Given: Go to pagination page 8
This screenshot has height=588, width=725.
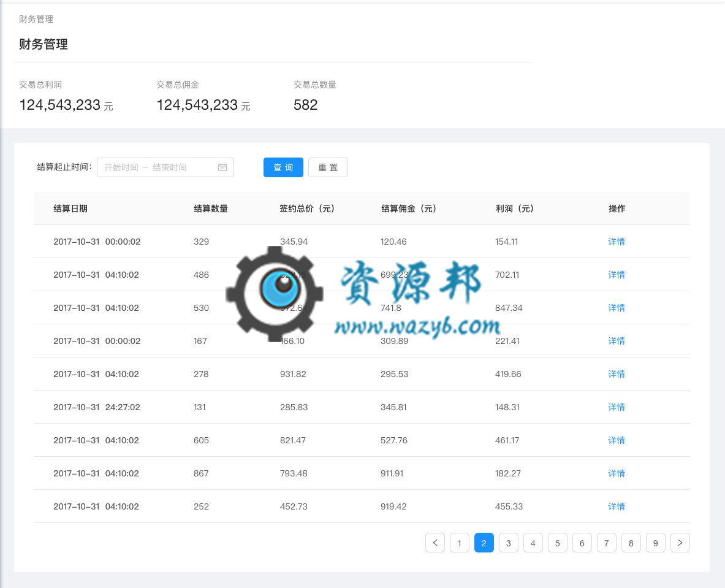Looking at the screenshot, I should [631, 543].
